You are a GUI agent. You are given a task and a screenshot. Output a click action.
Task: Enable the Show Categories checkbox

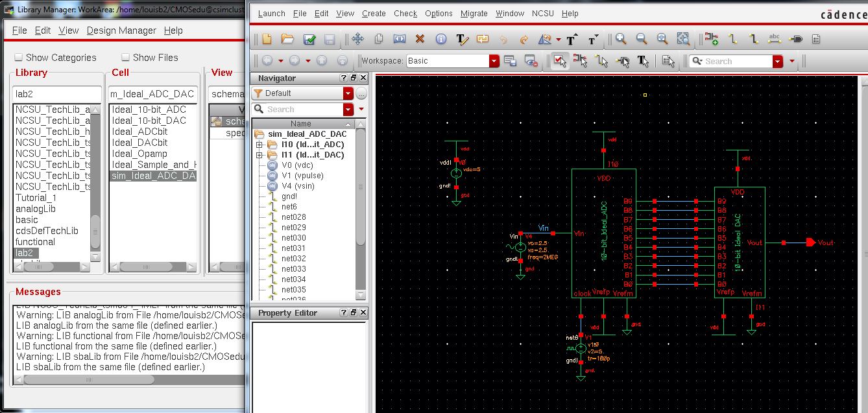click(x=19, y=58)
